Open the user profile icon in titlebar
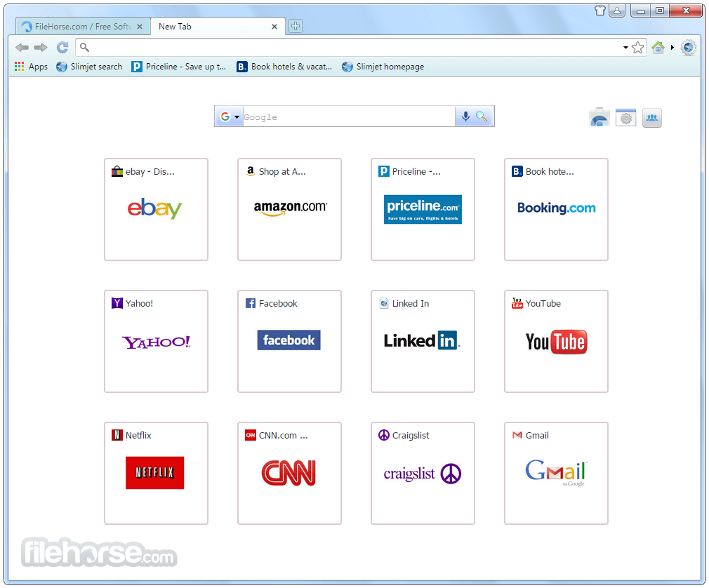709x588 pixels. coord(617,11)
